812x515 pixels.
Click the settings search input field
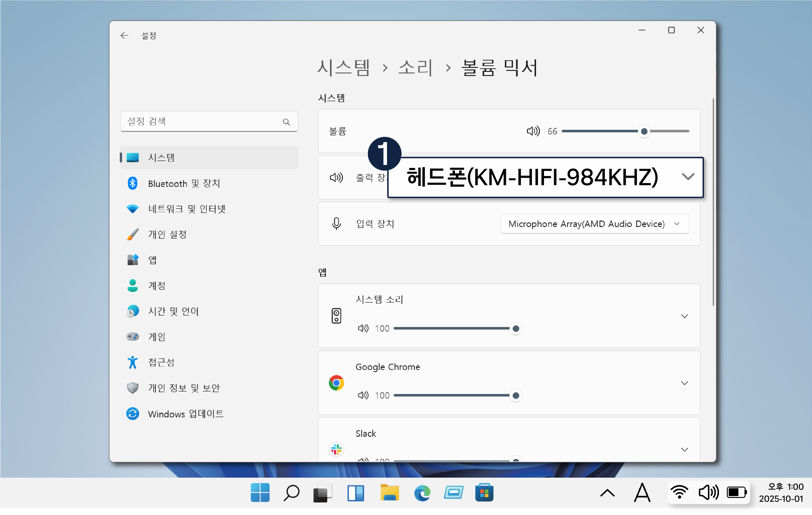click(202, 121)
